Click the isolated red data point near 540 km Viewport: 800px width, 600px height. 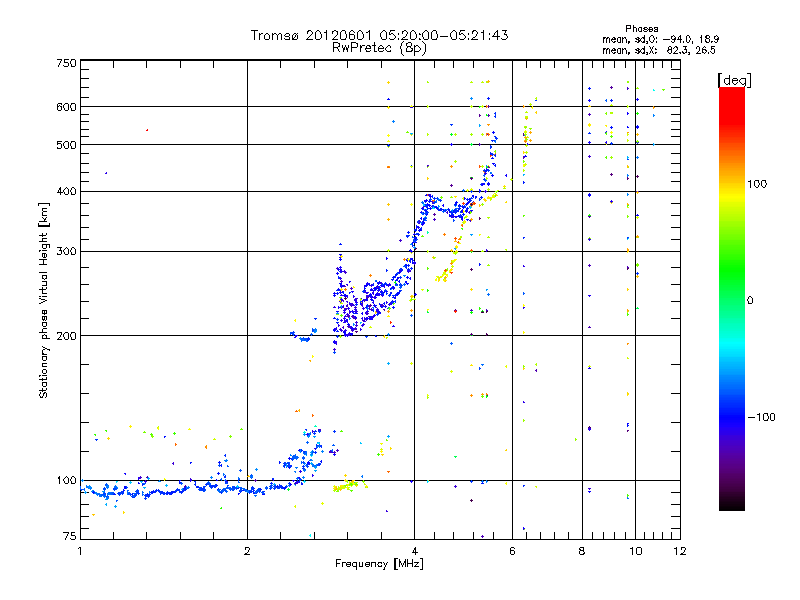(x=147, y=130)
